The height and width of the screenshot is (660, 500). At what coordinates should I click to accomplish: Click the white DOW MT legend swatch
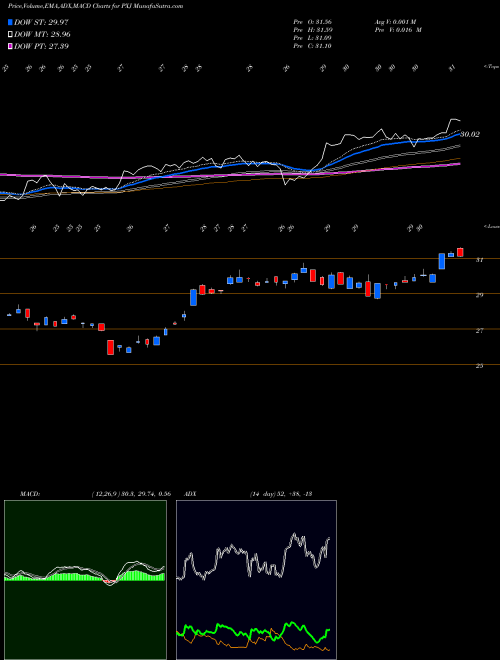(10, 35)
